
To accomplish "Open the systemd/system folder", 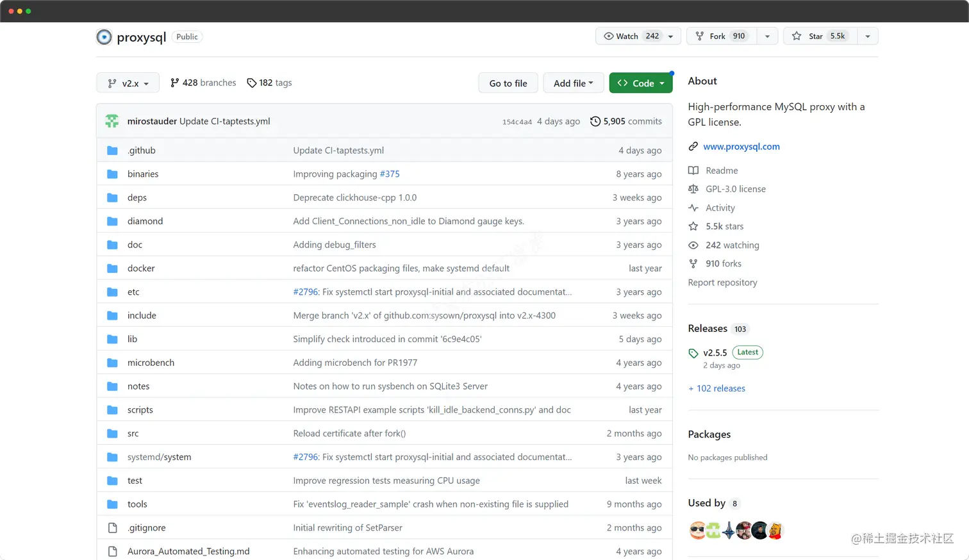I will [159, 457].
